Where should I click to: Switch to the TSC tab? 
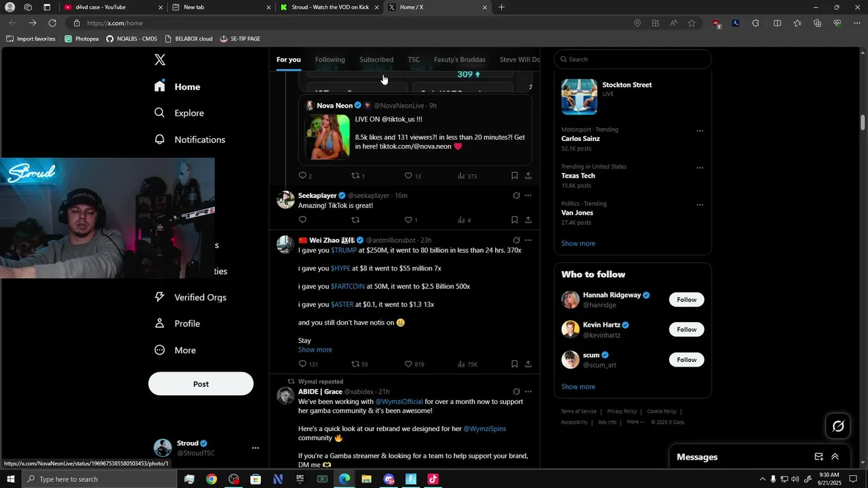414,60
